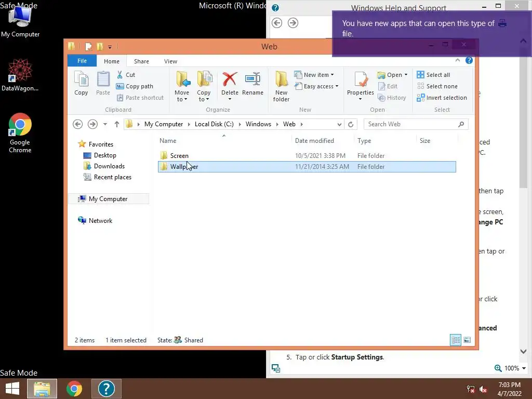Click Help and Support taskbar icon

pos(106,389)
